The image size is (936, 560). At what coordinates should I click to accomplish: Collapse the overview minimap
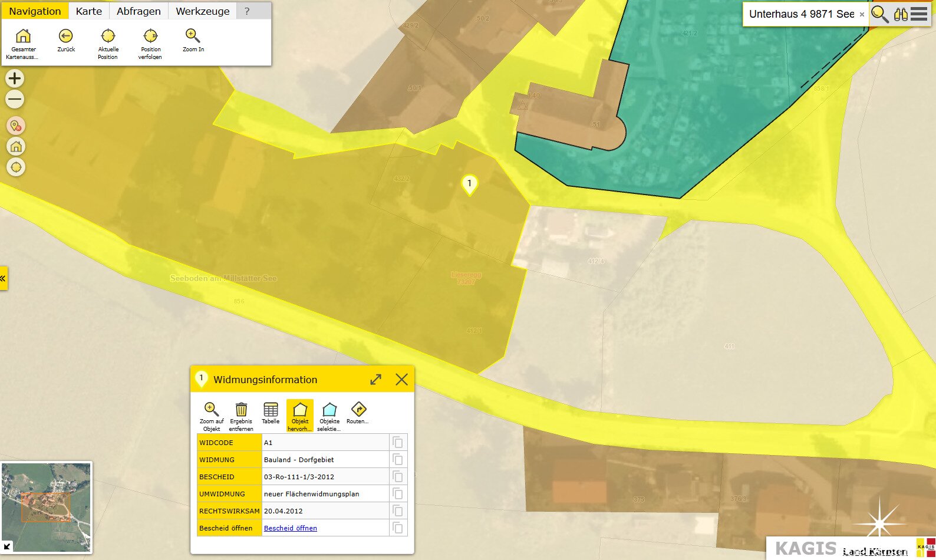tap(7, 546)
